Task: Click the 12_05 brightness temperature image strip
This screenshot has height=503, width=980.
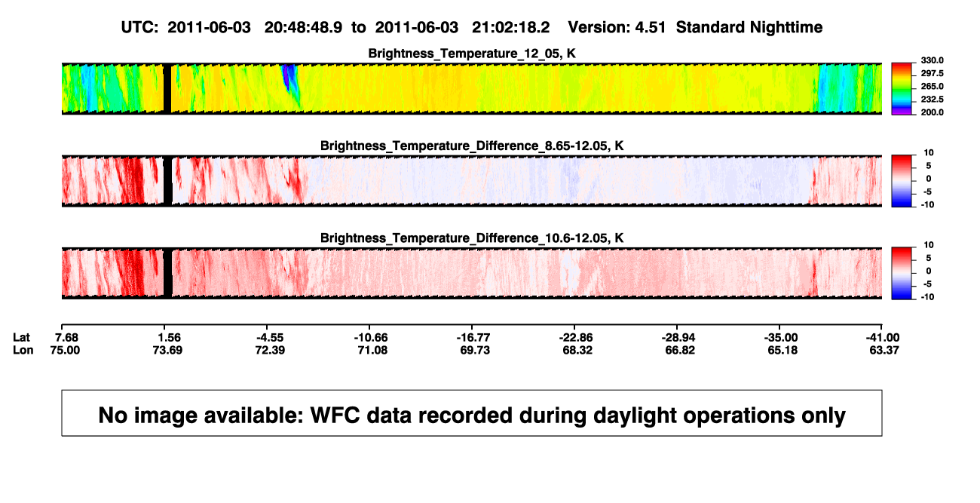Action: coord(472,88)
